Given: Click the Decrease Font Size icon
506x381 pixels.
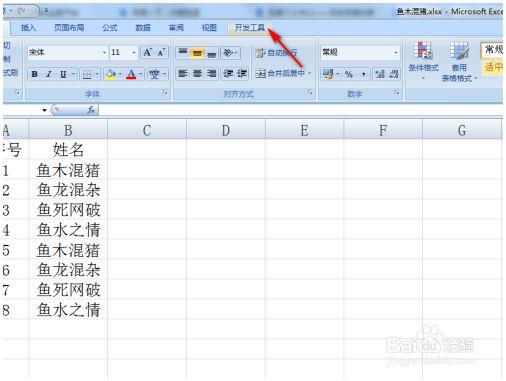Looking at the screenshot, I should pyautogui.click(x=162, y=53).
